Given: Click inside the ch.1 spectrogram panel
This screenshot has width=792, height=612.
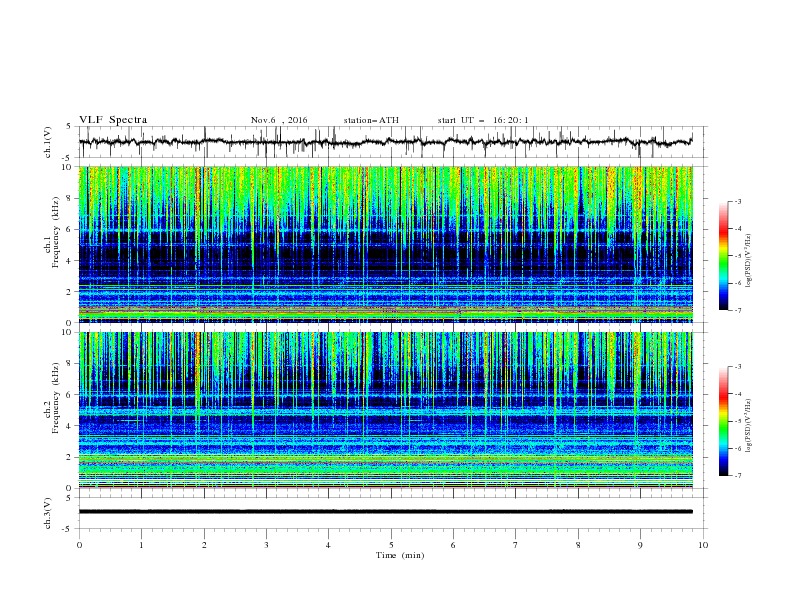Looking at the screenshot, I should coord(386,244).
